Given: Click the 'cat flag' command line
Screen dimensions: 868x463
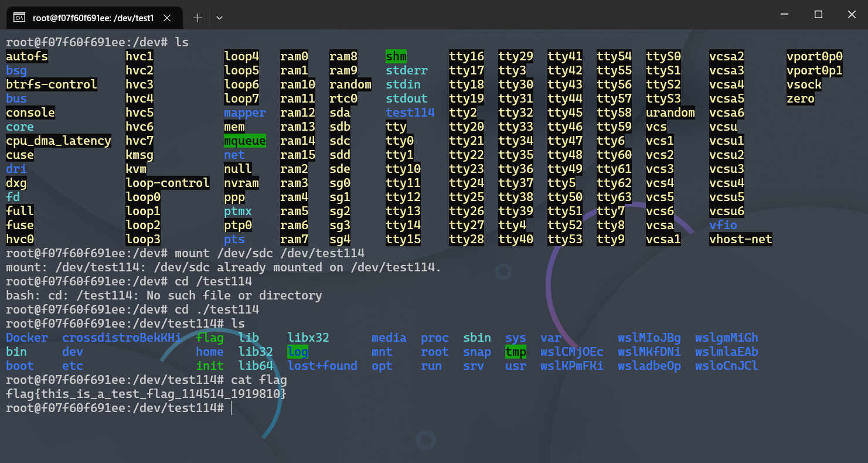Looking at the screenshot, I should 147,380.
